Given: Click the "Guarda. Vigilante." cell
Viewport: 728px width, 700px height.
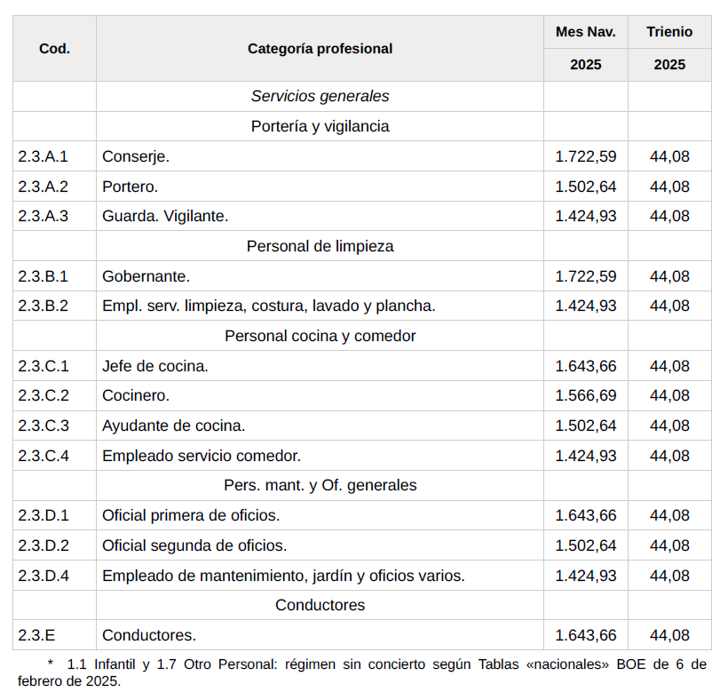Looking at the screenshot, I should point(165,216).
